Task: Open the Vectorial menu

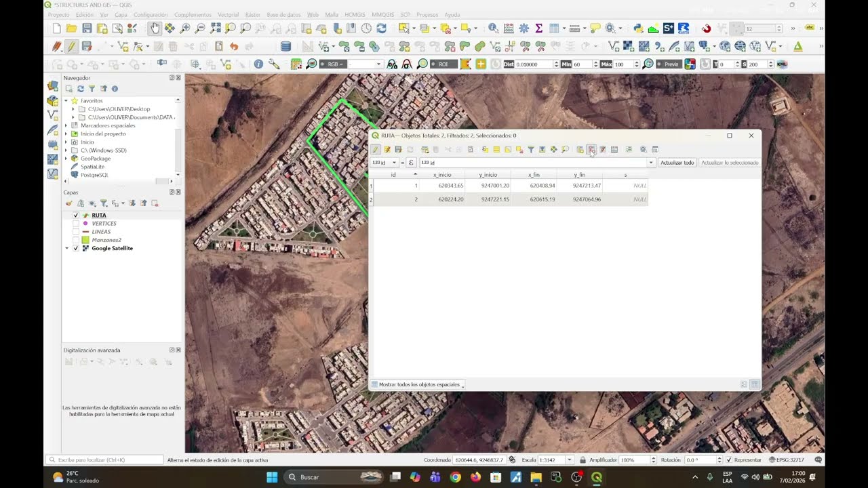Action: [229, 14]
